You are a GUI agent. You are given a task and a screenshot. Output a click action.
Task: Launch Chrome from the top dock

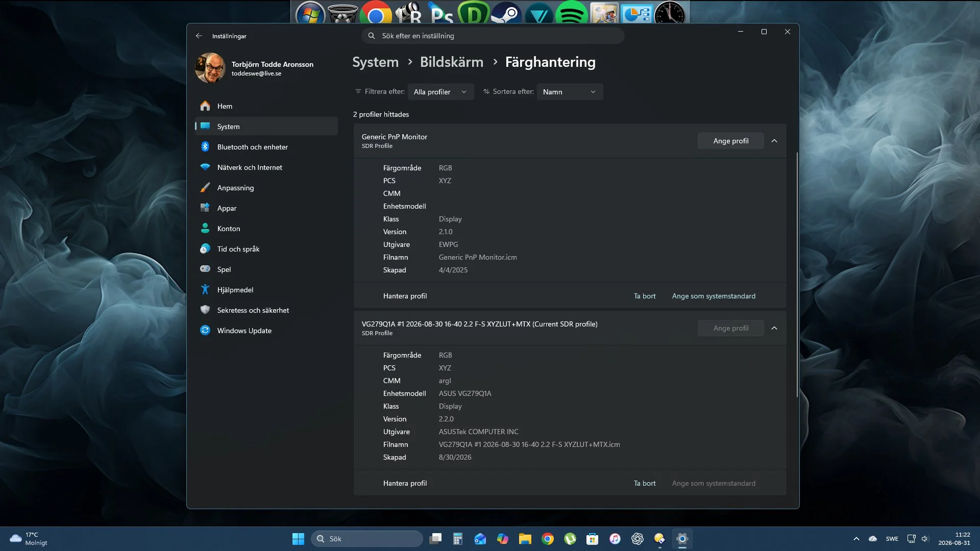(x=376, y=13)
